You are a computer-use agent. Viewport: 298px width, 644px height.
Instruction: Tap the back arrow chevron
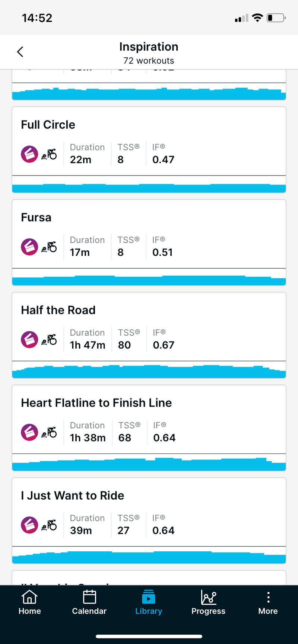tap(20, 52)
